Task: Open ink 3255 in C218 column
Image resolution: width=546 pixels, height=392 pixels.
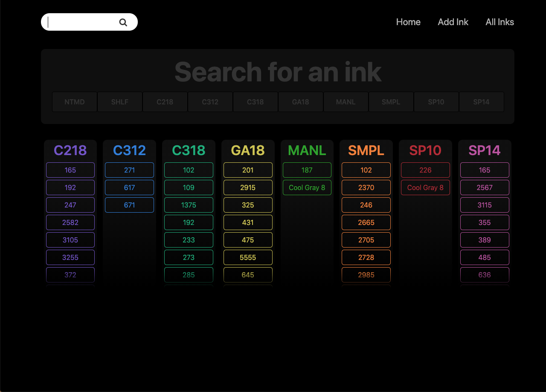Action: (x=70, y=257)
